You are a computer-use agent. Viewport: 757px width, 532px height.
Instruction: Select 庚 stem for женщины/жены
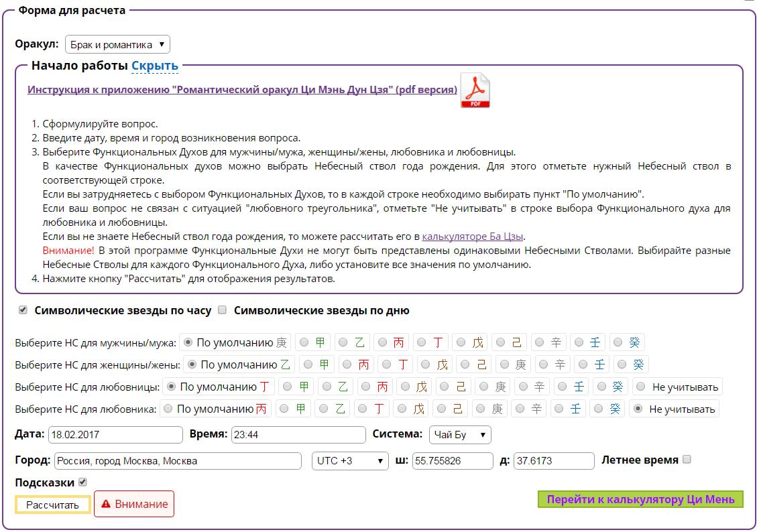[x=504, y=364]
